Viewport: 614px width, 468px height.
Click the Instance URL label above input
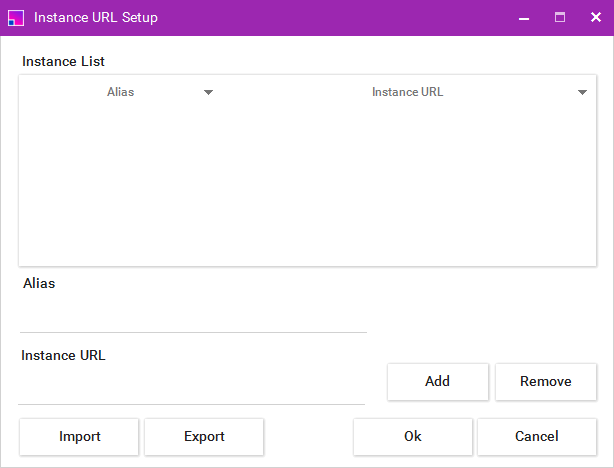point(63,355)
